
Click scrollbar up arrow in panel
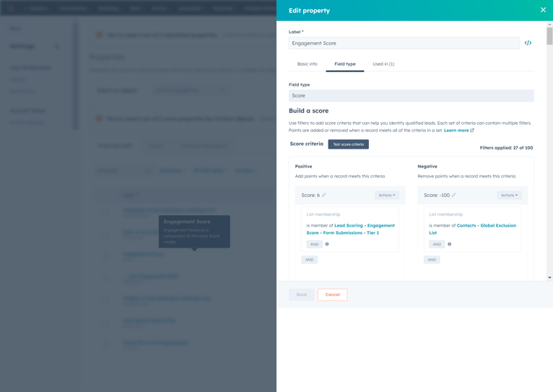point(549,25)
